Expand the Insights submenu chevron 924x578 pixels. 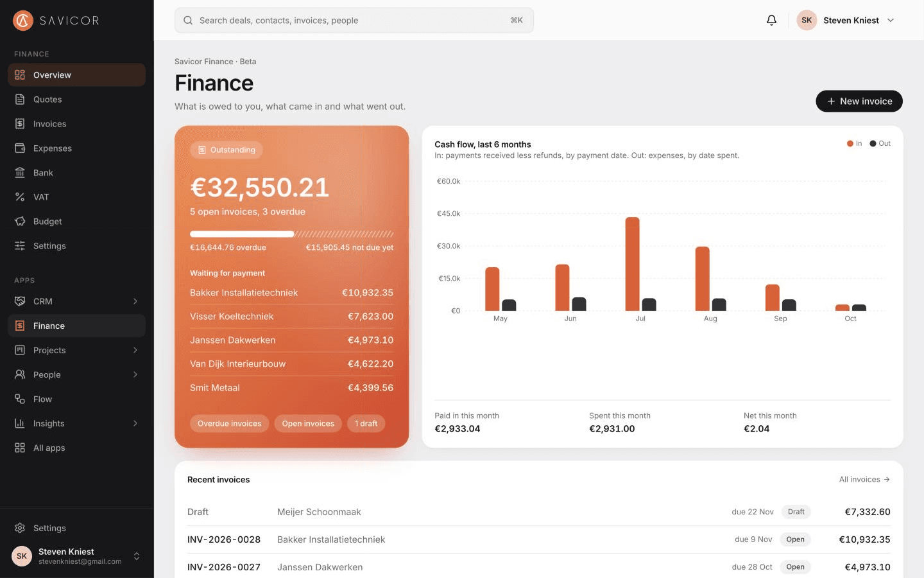[135, 423]
